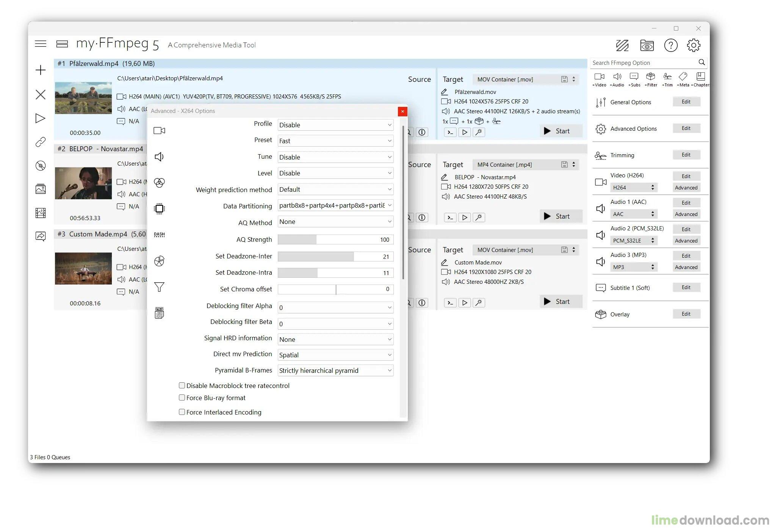The height and width of the screenshot is (532, 772).
Task: Click the DASH icon in dialog sidebar
Action: click(159, 235)
